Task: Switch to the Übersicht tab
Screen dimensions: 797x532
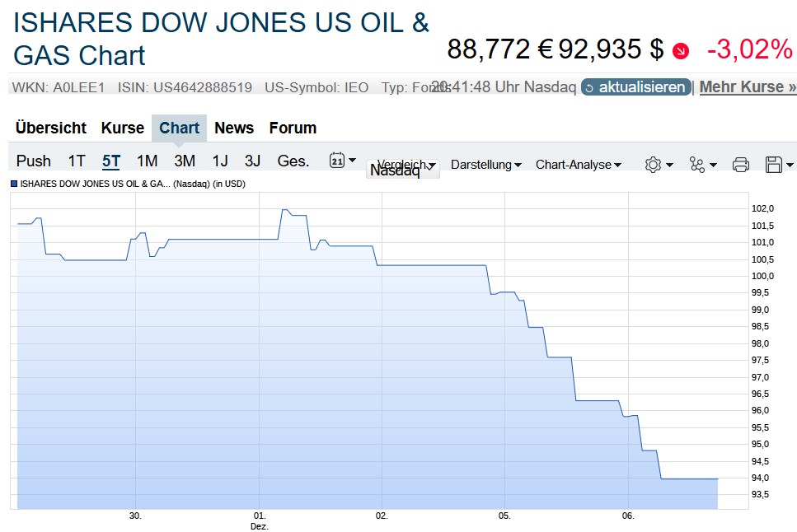Action: point(51,128)
